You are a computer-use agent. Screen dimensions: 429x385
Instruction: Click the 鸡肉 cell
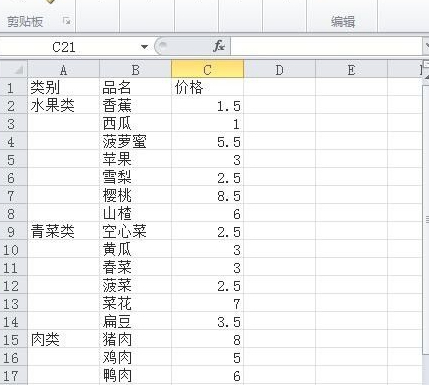(x=135, y=358)
